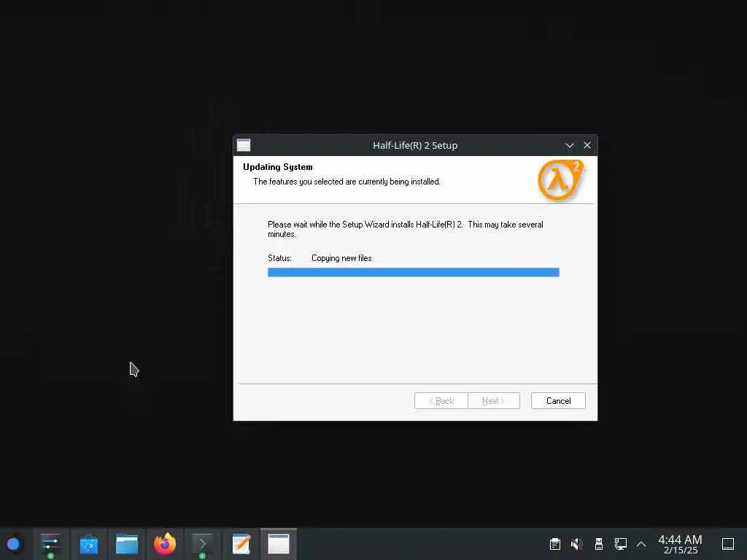
Task: Open the Konsole terminal from the taskbar
Action: coord(203,544)
